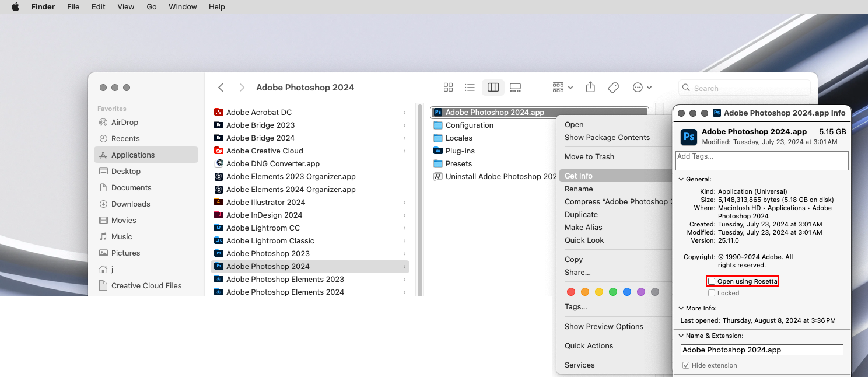The image size is (868, 377).
Task: Choose Show Package Contents from the context menu
Action: point(607,137)
